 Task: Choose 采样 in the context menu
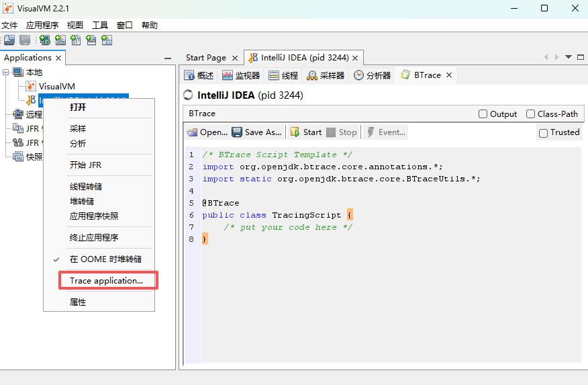pyautogui.click(x=99, y=129)
